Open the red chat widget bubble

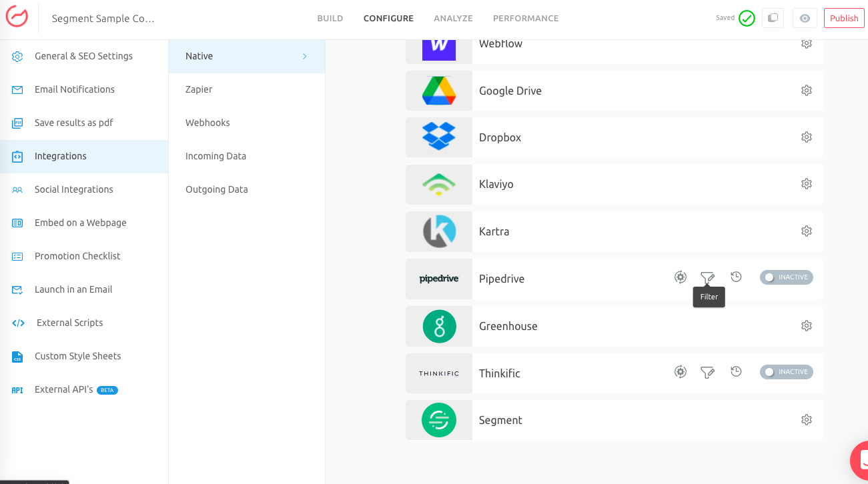coord(859,460)
